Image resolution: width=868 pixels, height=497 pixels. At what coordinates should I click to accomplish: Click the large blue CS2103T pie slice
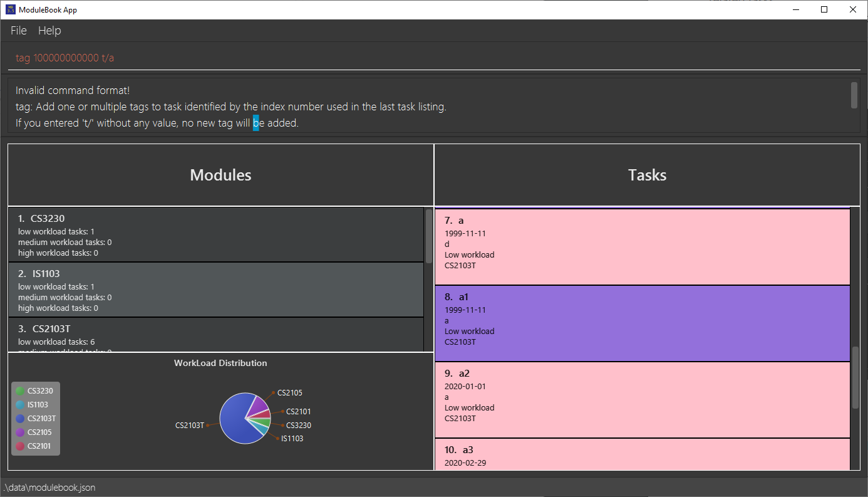(x=236, y=419)
